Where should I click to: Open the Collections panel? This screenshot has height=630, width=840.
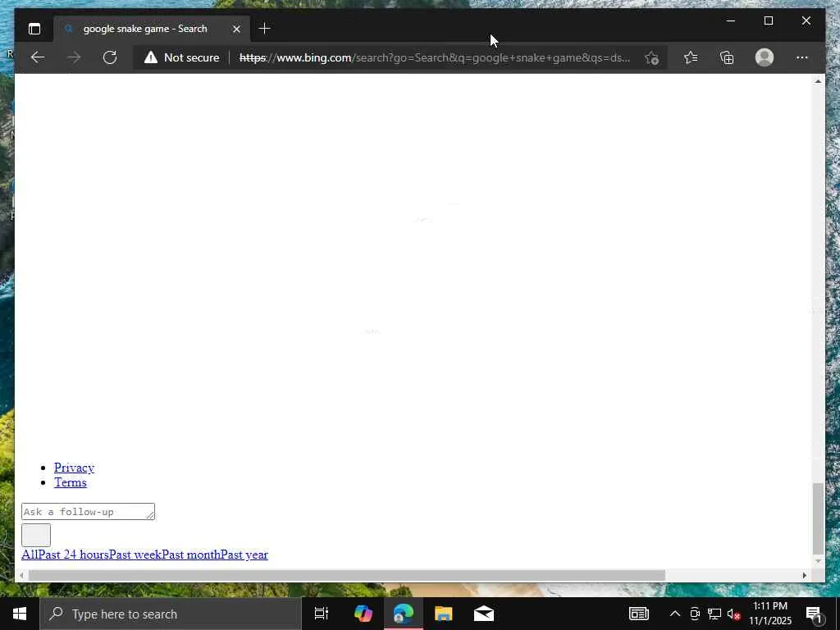tap(727, 57)
